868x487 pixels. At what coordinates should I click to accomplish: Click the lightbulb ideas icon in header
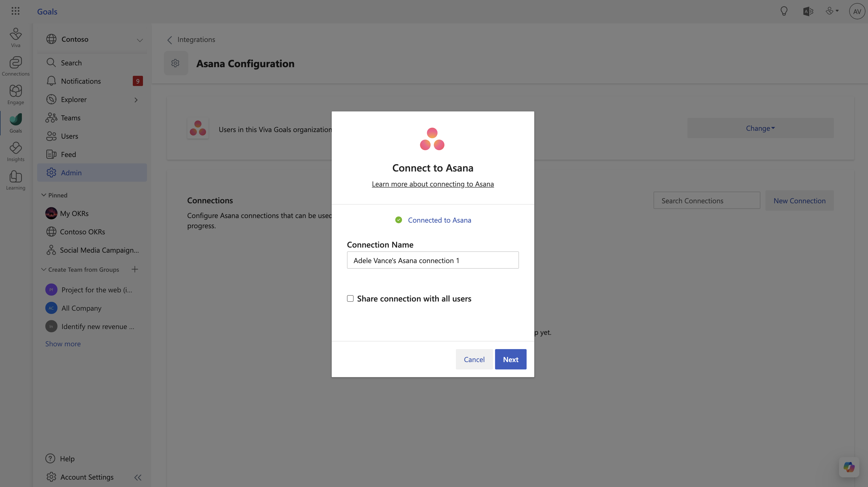pyautogui.click(x=784, y=11)
